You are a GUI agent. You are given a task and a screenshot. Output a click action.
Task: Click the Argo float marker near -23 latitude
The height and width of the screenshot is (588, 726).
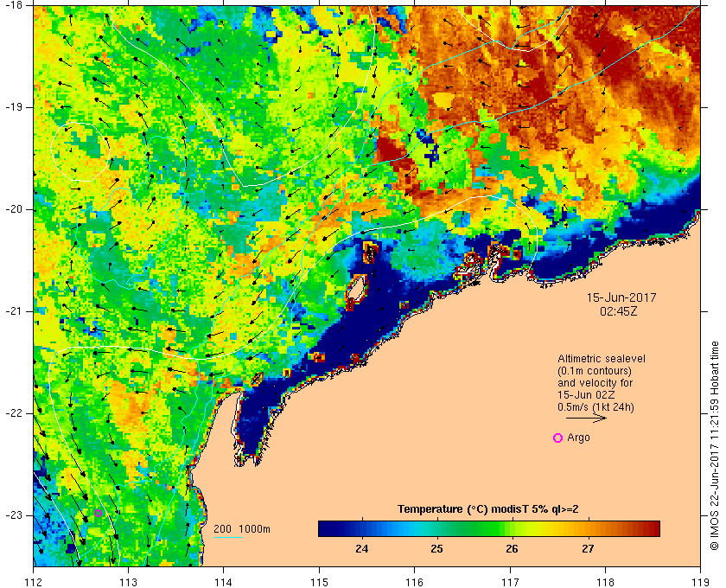point(99,513)
